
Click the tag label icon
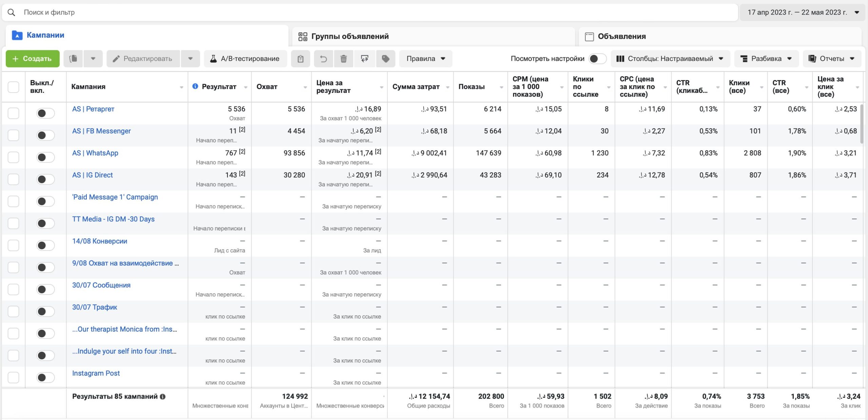pyautogui.click(x=386, y=59)
